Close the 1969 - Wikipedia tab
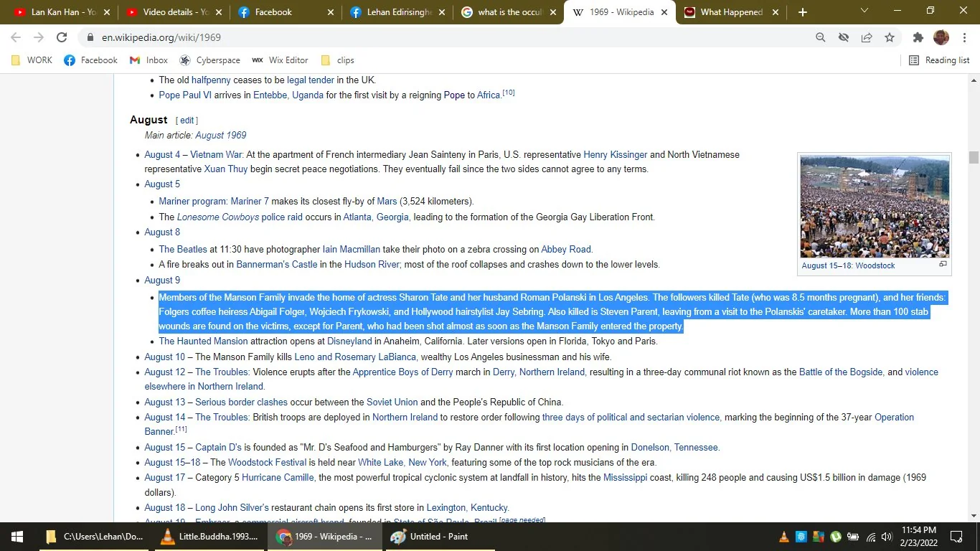 point(664,12)
